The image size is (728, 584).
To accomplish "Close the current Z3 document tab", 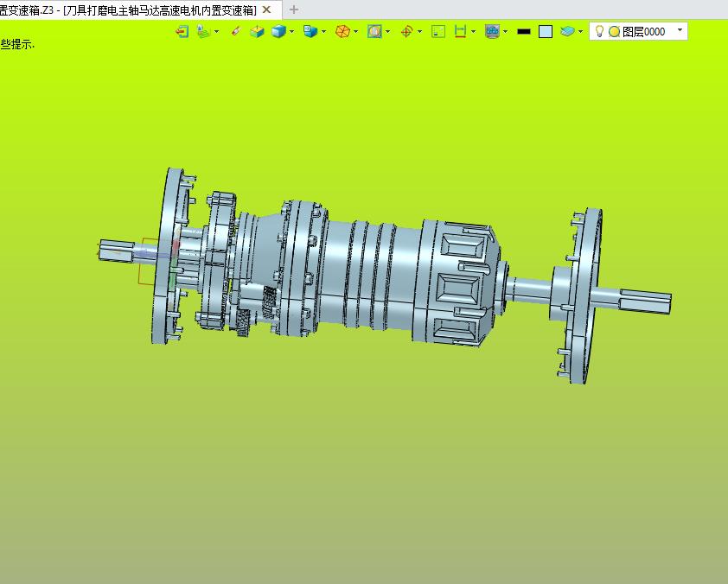I will pyautogui.click(x=266, y=10).
